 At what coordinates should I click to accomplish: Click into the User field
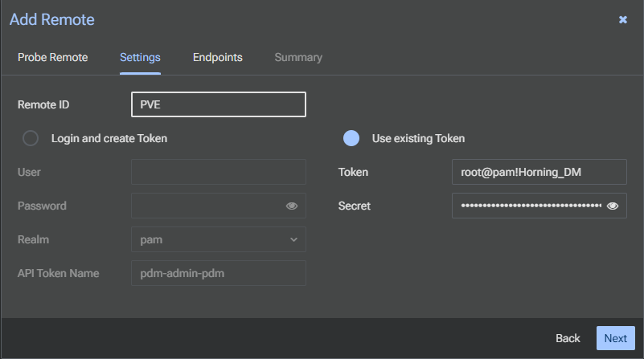point(219,172)
